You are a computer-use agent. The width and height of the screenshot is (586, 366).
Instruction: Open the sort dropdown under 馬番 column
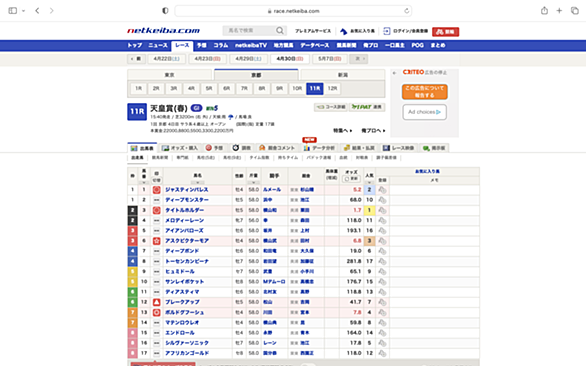point(144,183)
